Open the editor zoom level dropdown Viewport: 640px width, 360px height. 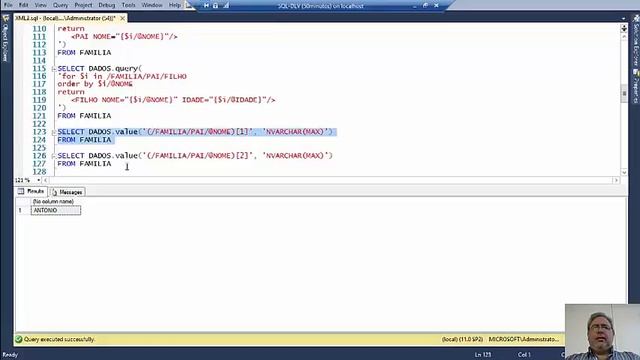pyautogui.click(x=39, y=180)
